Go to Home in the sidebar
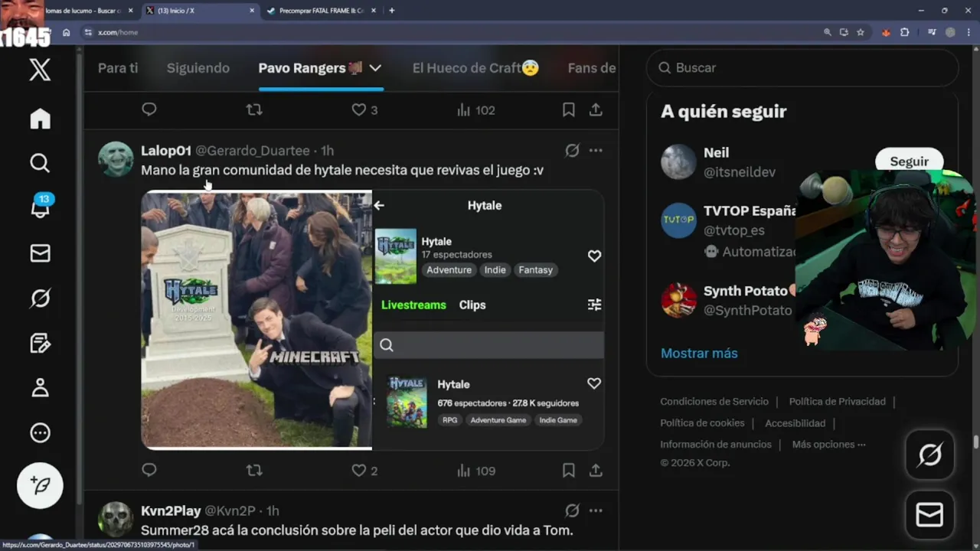This screenshot has height=551, width=980. [x=40, y=119]
